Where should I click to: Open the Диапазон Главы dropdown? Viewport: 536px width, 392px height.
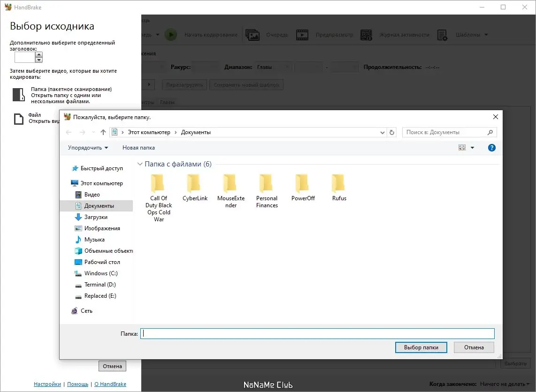[x=274, y=67]
